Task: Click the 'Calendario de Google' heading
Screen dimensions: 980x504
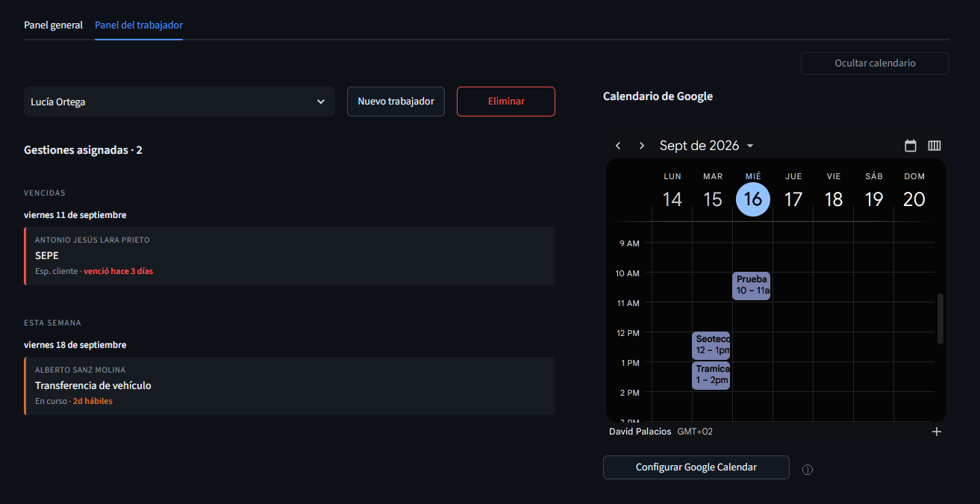Action: coord(658,96)
